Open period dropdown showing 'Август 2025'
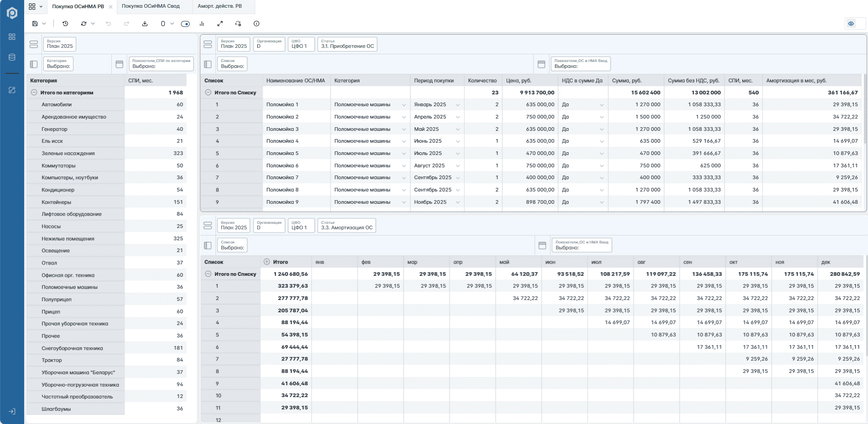Viewport: 868px width, 424px height. (x=457, y=166)
